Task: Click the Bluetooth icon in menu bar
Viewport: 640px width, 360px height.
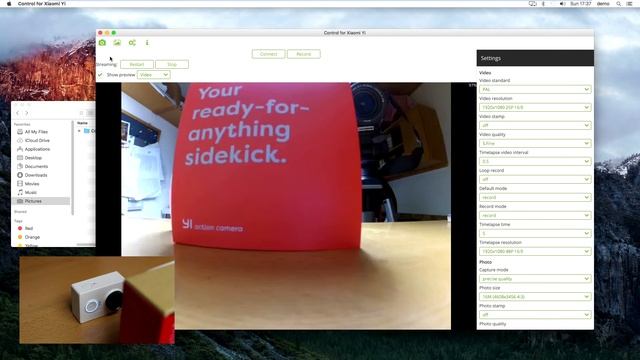Action: tap(543, 3)
